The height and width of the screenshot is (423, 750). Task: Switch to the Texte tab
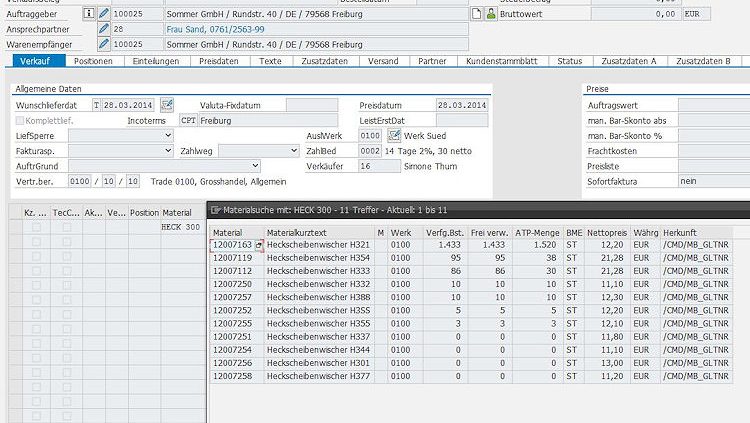[270, 61]
